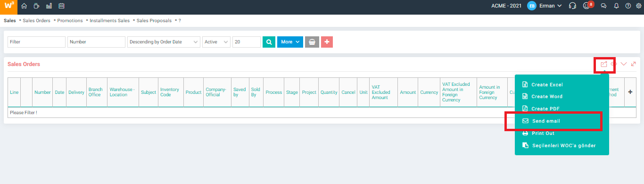
Task: Open the Descending by Order Date dropdown
Action: point(164,42)
